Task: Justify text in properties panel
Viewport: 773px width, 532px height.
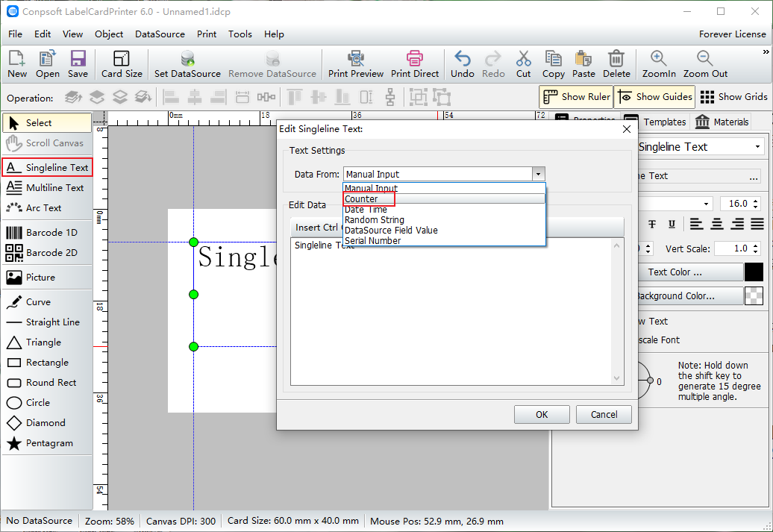Action: [x=757, y=225]
